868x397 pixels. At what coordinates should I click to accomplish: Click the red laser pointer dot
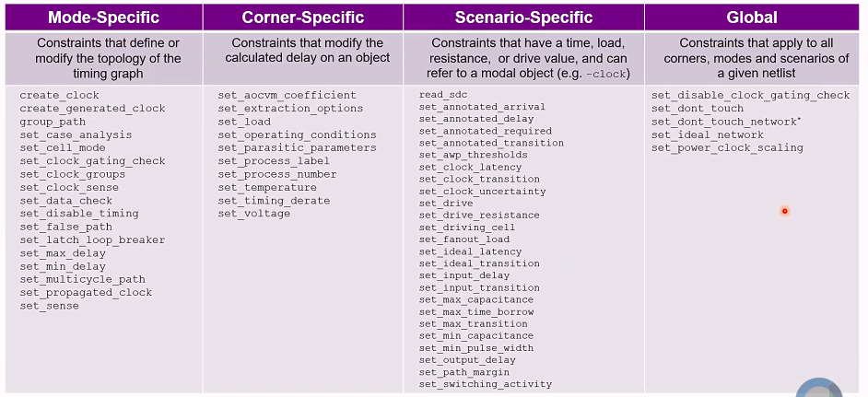(784, 211)
